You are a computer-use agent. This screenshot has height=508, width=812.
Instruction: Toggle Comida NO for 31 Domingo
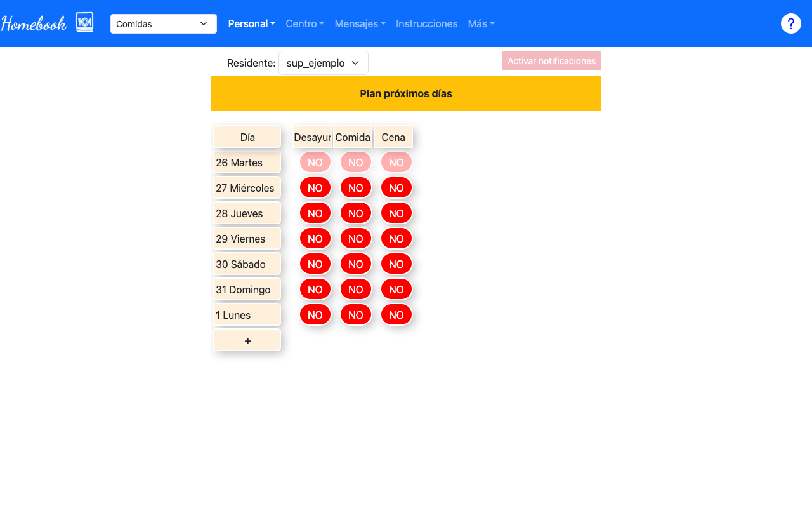click(356, 290)
